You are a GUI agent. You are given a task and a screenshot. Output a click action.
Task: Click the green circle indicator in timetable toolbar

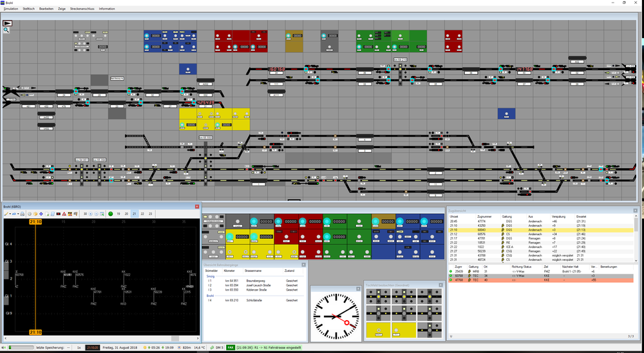pos(111,214)
